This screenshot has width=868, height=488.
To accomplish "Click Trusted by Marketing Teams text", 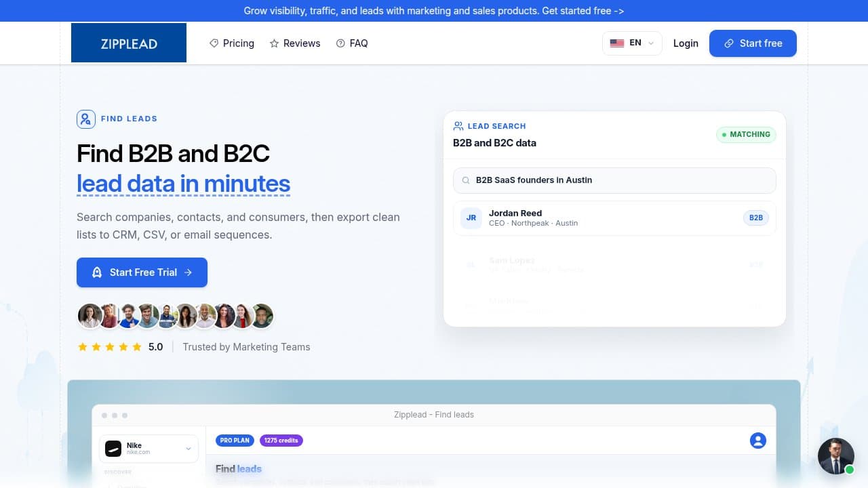I will (x=246, y=347).
